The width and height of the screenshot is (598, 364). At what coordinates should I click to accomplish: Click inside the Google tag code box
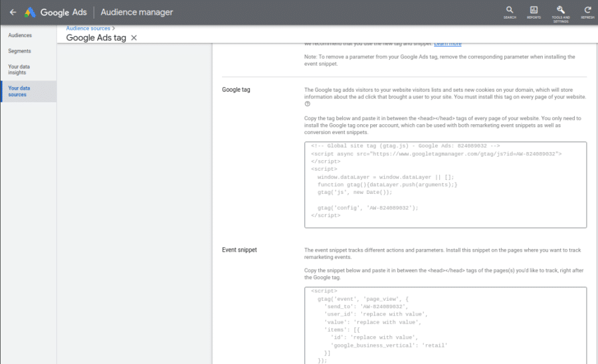tap(445, 185)
